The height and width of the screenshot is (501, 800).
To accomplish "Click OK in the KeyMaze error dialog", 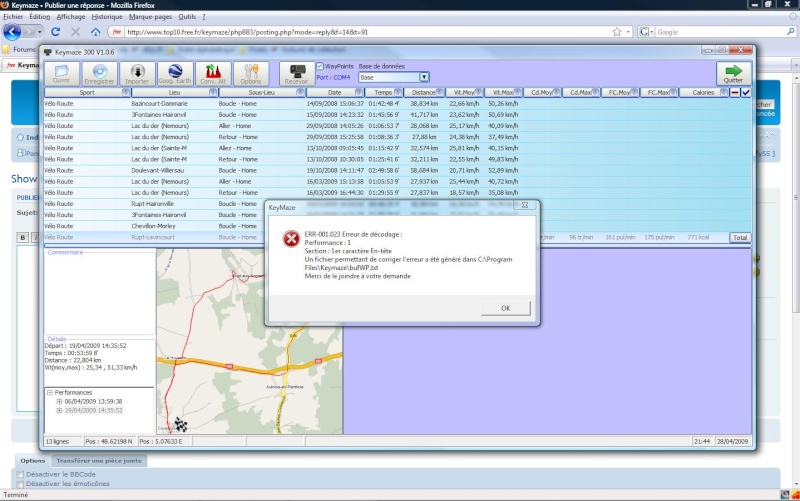I will [x=506, y=308].
